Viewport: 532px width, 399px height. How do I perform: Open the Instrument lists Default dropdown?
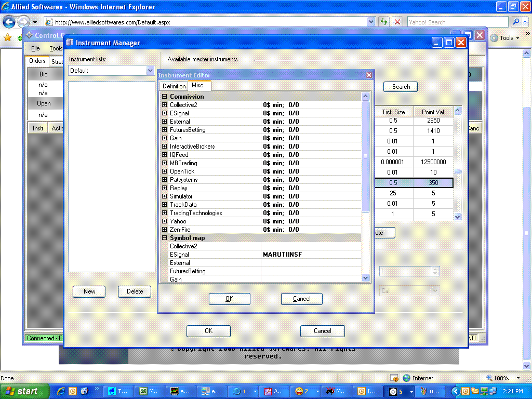tap(150, 71)
